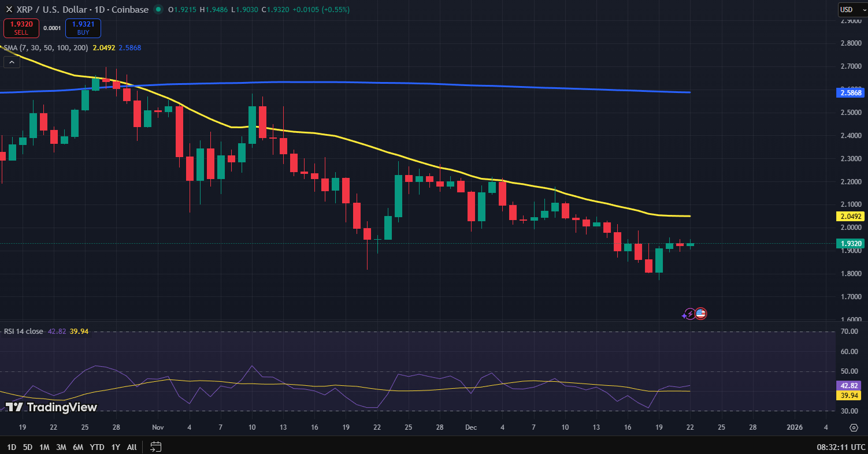Image resolution: width=868 pixels, height=454 pixels.
Task: Click the US flag economic event icon
Action: pyautogui.click(x=700, y=314)
